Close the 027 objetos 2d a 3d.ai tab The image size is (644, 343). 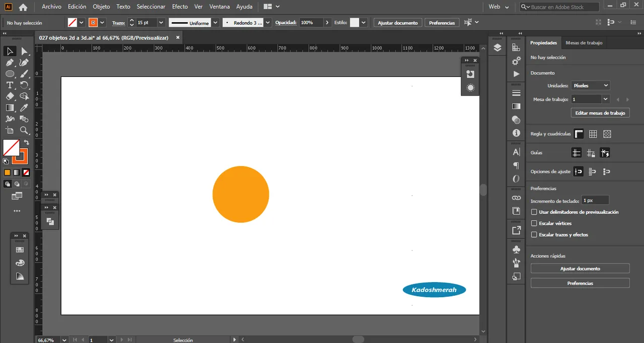[178, 37]
